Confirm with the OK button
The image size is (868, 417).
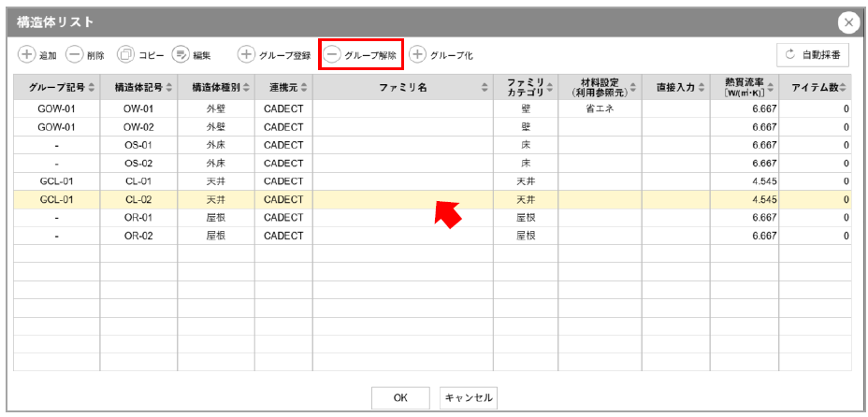400,397
